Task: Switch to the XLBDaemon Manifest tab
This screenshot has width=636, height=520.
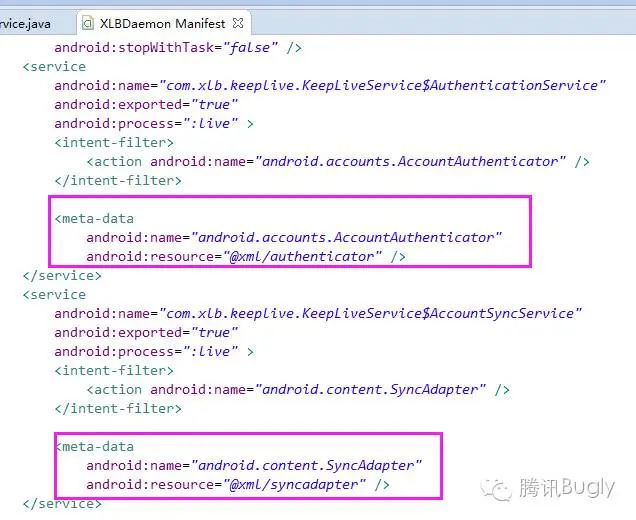Action: click(163, 24)
